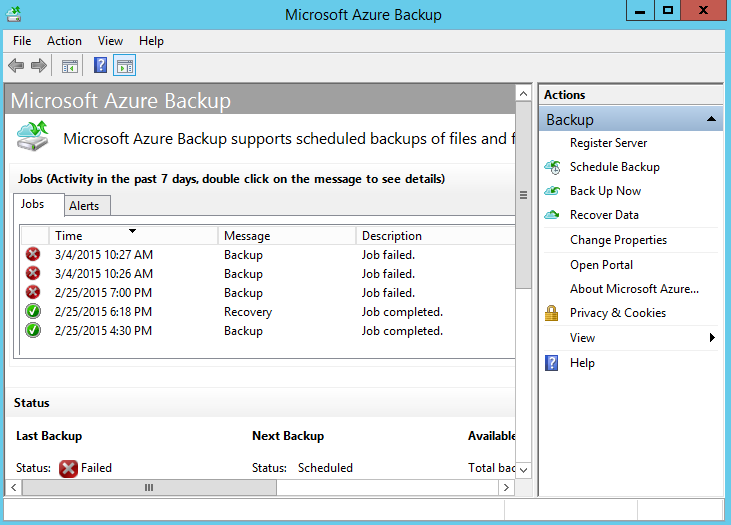Click Open Portal action
The height and width of the screenshot is (525, 731).
click(601, 265)
